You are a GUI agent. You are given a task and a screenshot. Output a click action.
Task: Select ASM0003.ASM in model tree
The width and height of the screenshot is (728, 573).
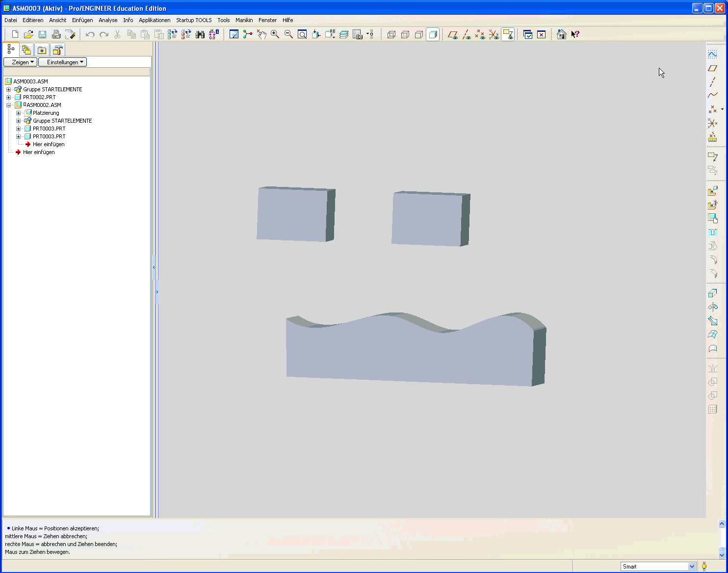(30, 81)
